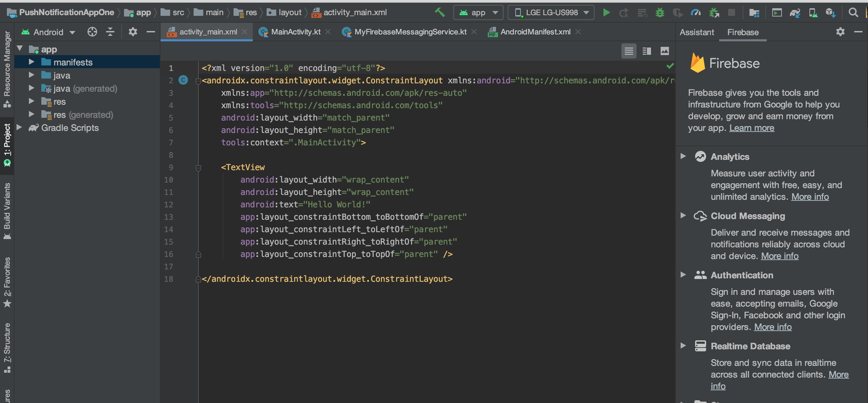Open the AVD Manager icon
The image size is (868, 403).
tap(813, 12)
